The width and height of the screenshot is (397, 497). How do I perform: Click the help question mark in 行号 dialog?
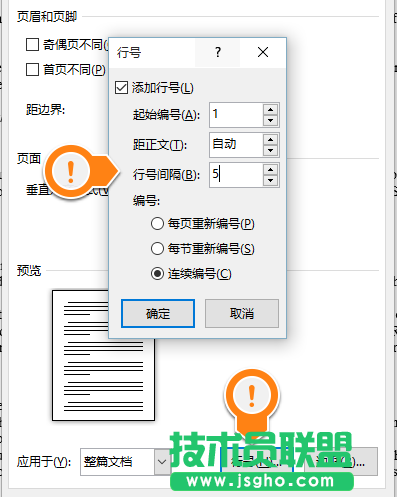point(218,52)
